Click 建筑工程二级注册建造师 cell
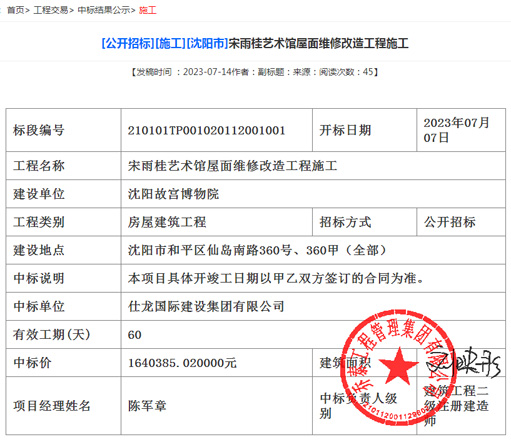Viewport: 511px width, 442px height. pos(461,406)
